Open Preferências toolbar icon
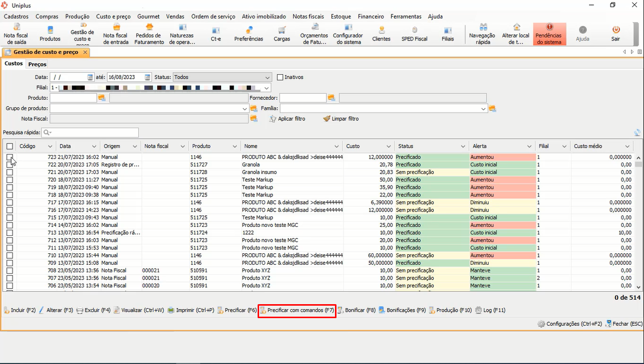Viewport: 644px width, 364px height. [249, 34]
